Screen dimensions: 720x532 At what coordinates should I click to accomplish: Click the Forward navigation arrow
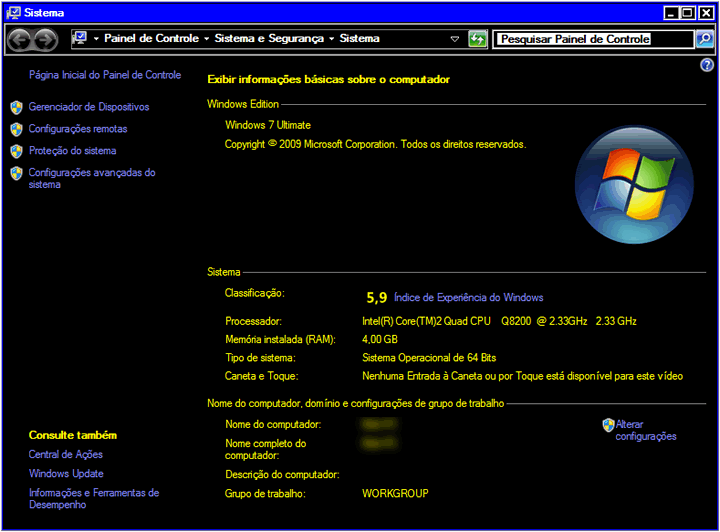pos(45,39)
